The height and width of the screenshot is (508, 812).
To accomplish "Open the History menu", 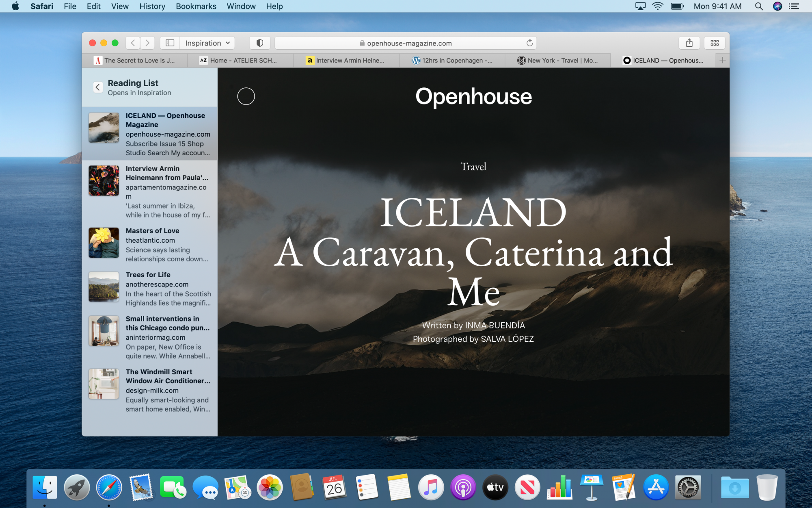I will [x=152, y=7].
